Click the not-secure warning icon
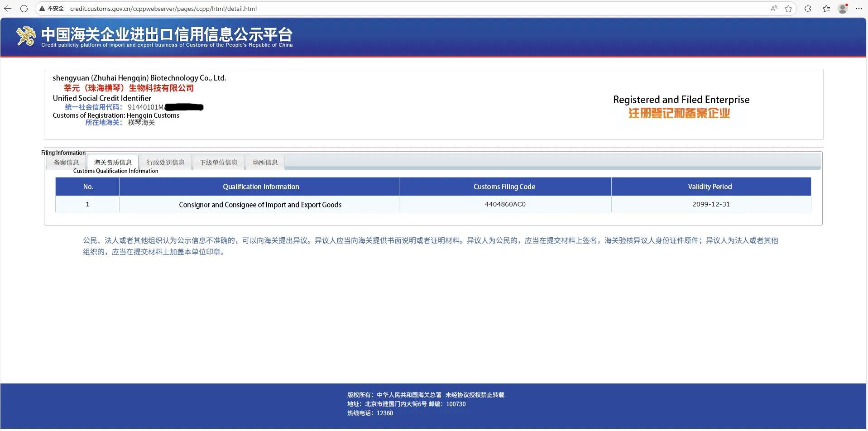This screenshot has width=868, height=431. 42,9
